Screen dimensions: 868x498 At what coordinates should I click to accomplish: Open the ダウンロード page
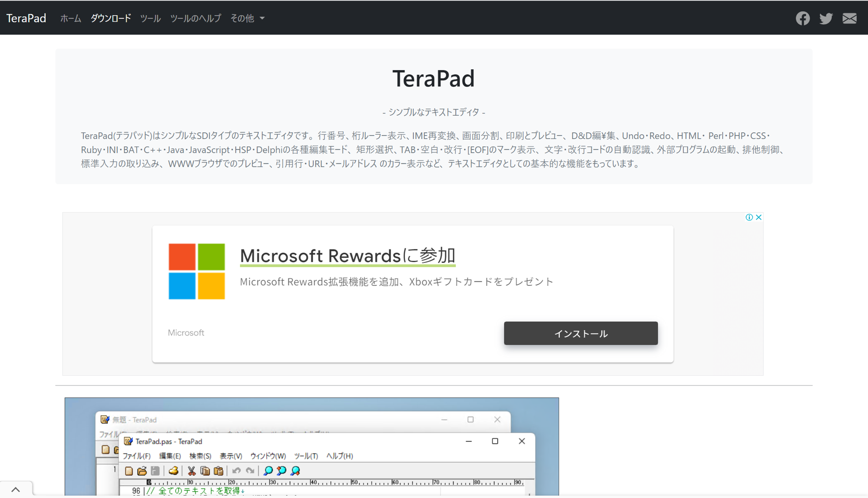click(x=111, y=18)
